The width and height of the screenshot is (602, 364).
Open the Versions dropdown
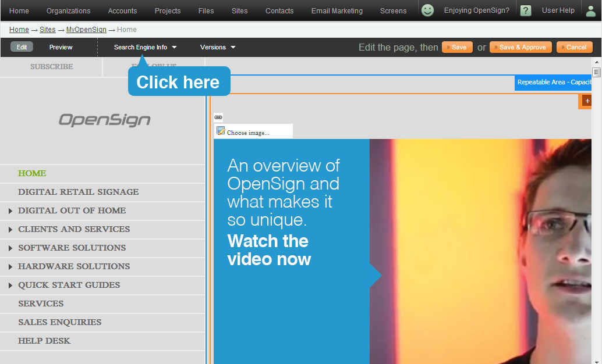point(217,47)
